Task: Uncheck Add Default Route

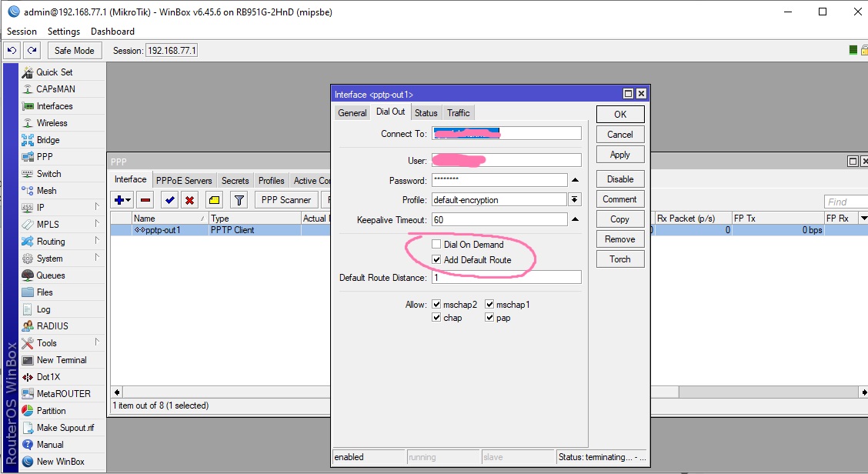Action: pyautogui.click(x=436, y=260)
